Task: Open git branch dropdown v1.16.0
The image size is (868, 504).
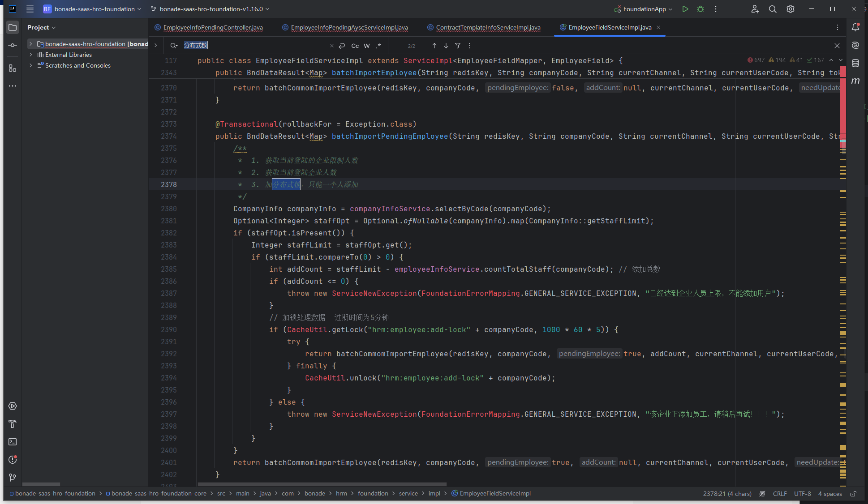Action: [x=210, y=9]
